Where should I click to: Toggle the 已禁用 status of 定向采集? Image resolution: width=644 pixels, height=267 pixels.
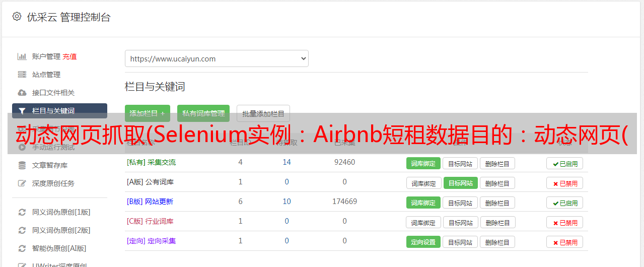[x=565, y=242]
